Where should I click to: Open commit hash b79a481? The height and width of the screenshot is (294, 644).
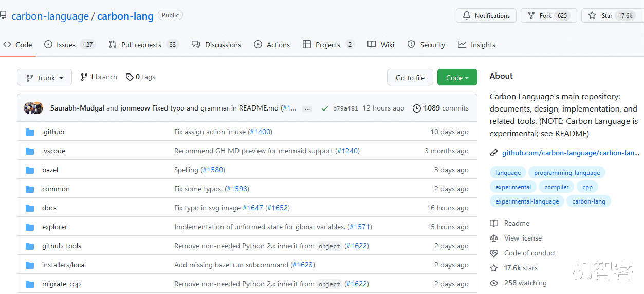[345, 108]
